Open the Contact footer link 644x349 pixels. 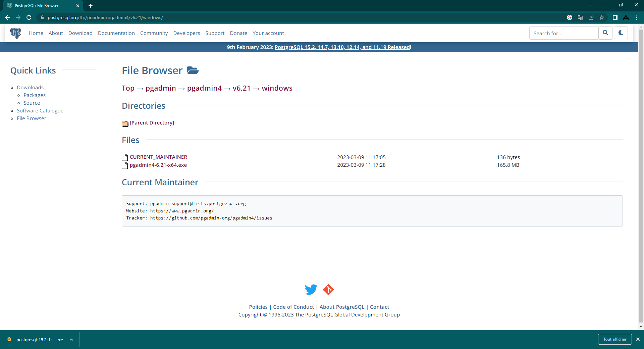tap(379, 307)
